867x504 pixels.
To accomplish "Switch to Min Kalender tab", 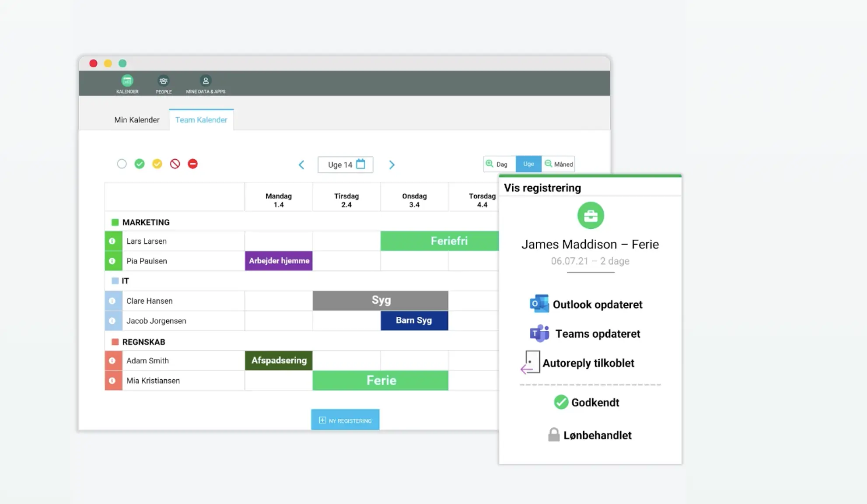I will pos(137,120).
